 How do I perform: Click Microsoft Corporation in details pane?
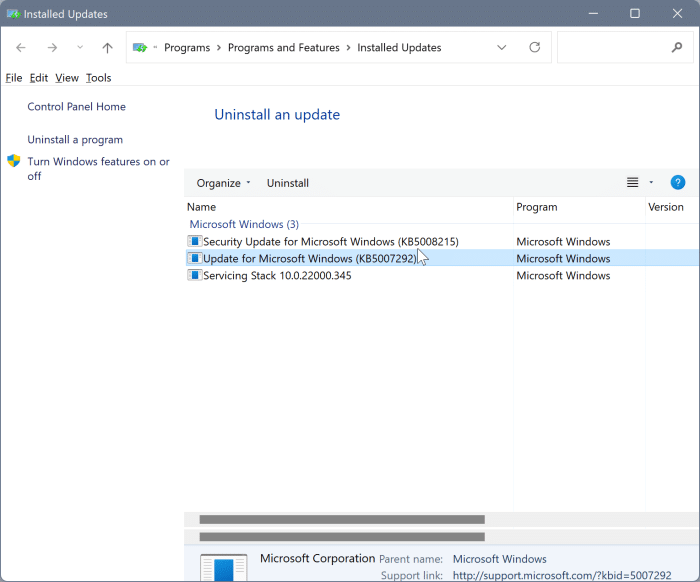click(x=317, y=558)
